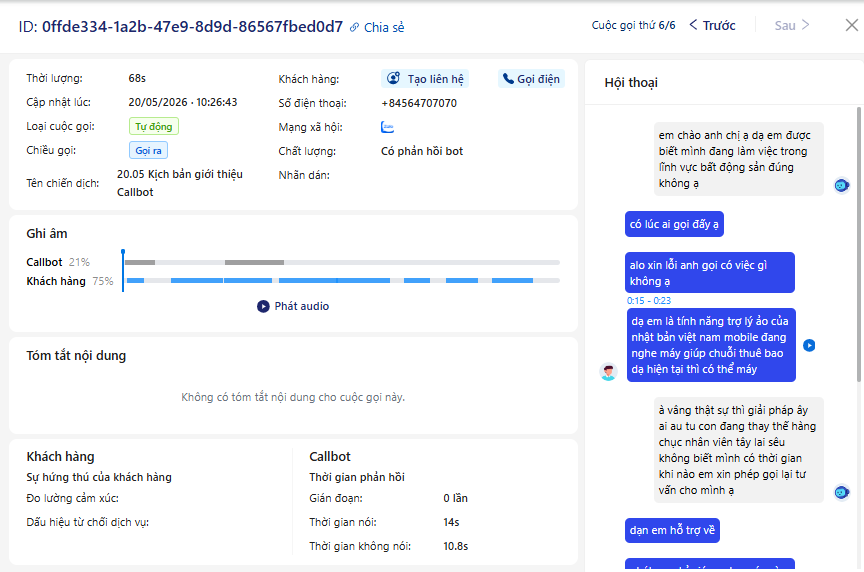Viewport: 864px width, 572px height.
Task: Select the 'alo xin lỗi anh gọi' message
Action: pyautogui.click(x=710, y=273)
